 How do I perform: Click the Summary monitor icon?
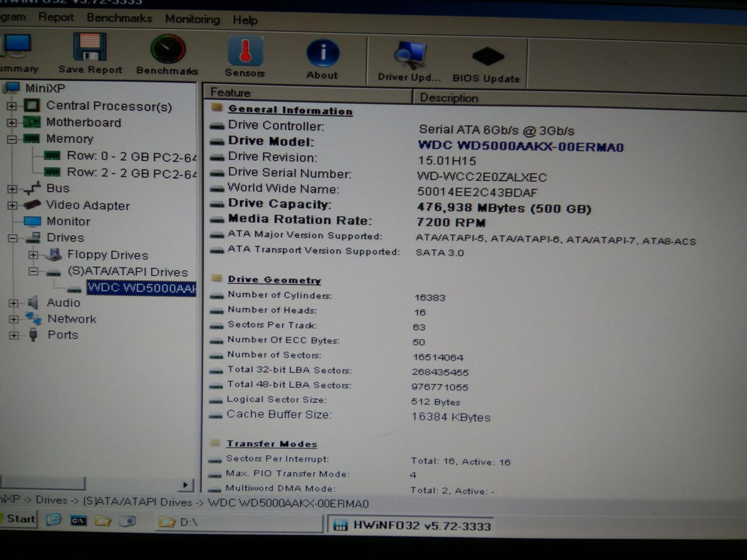(x=17, y=46)
